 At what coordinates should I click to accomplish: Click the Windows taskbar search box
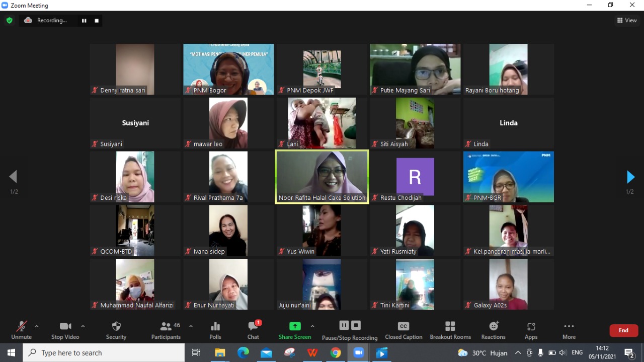coord(104,353)
